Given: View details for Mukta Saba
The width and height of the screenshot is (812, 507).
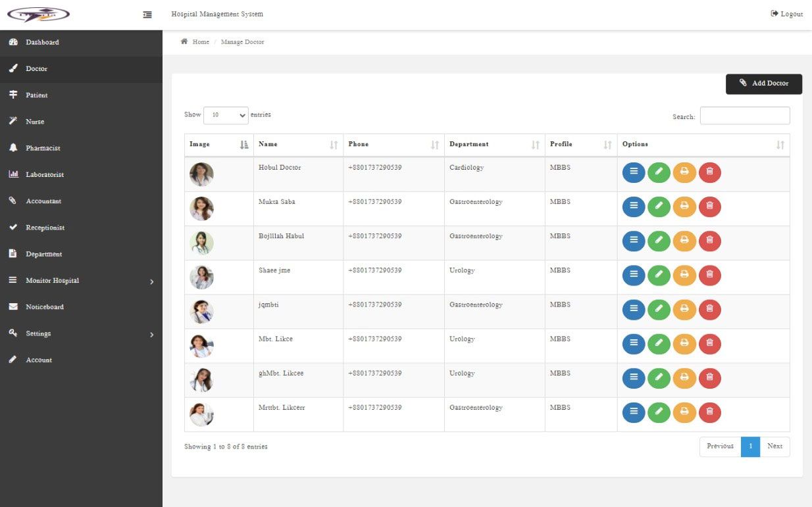Looking at the screenshot, I should [634, 206].
